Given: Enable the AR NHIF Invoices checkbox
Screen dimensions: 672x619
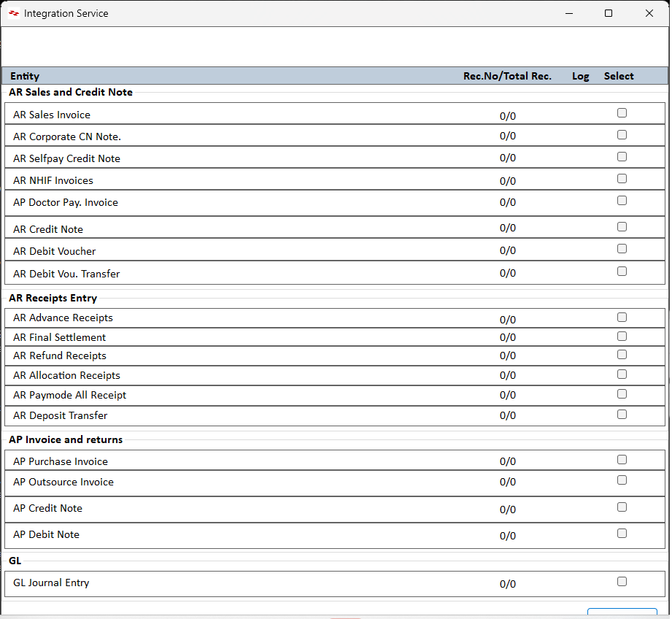Looking at the screenshot, I should [x=622, y=179].
